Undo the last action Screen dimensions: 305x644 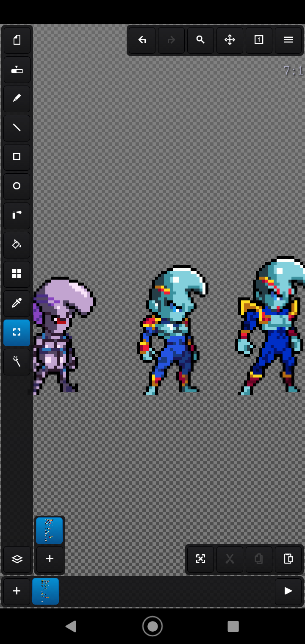[142, 40]
